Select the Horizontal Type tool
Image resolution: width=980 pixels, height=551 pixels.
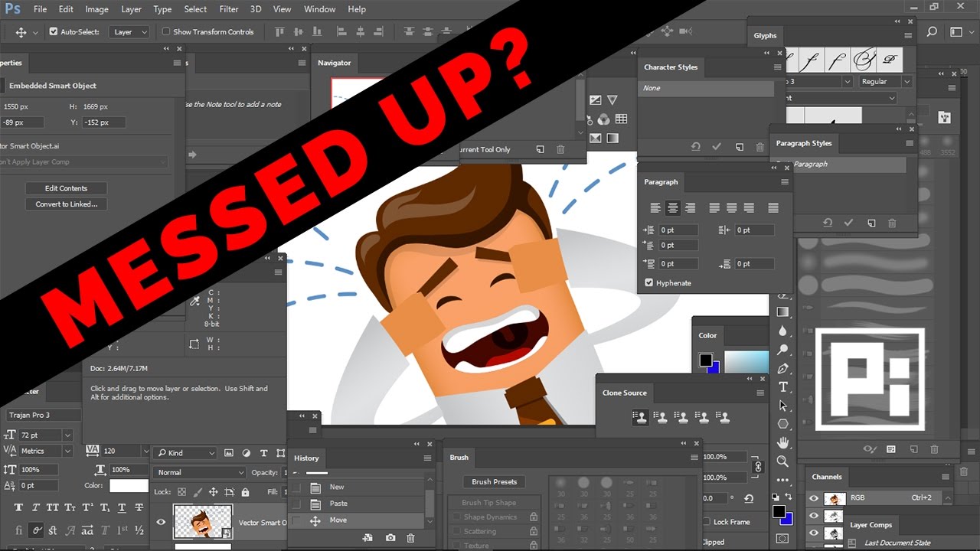pos(782,387)
